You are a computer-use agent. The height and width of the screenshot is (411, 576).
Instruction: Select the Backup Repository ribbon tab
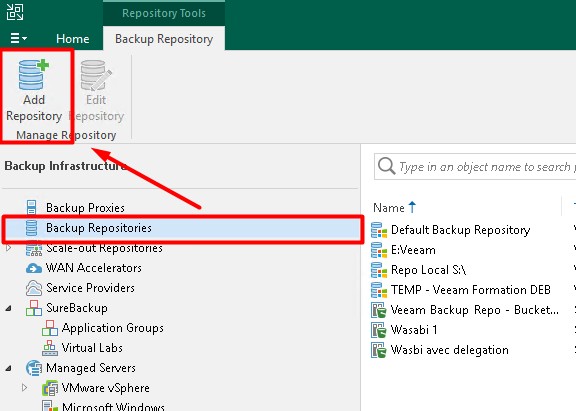(x=164, y=39)
